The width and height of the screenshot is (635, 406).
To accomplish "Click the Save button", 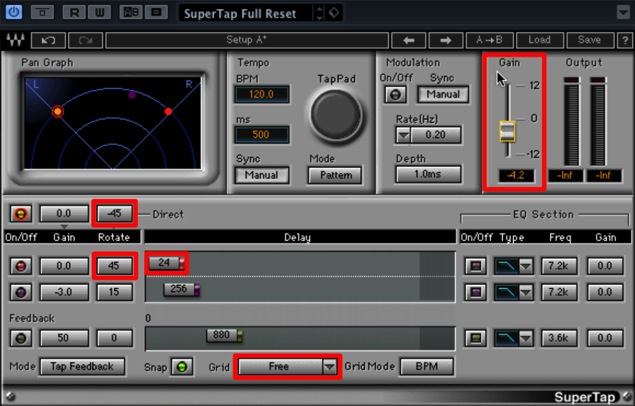I will tap(589, 40).
